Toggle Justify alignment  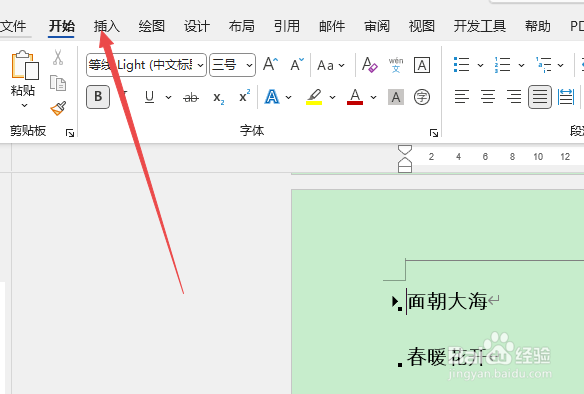point(540,97)
